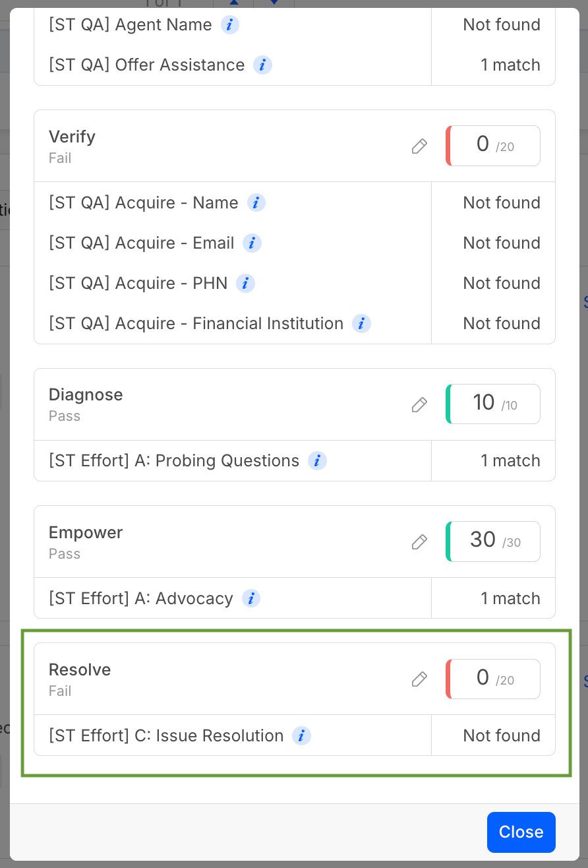Click pencil icon for Diagnose section
The image size is (588, 868).
[419, 404]
